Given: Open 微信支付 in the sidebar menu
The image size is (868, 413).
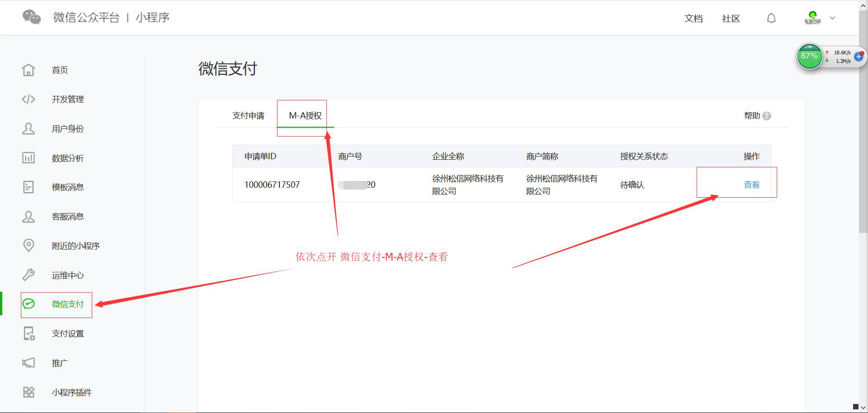Looking at the screenshot, I should click(x=68, y=304).
